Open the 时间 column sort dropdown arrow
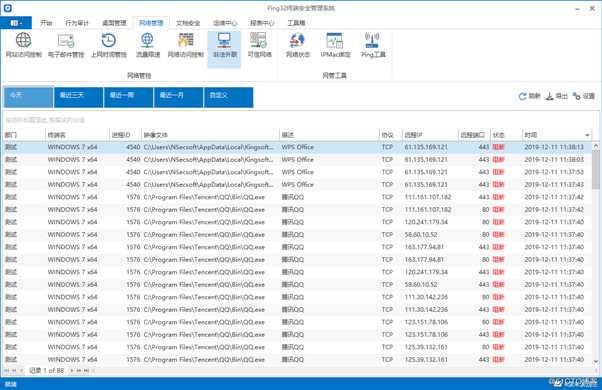This screenshot has width=602, height=390. (x=587, y=135)
